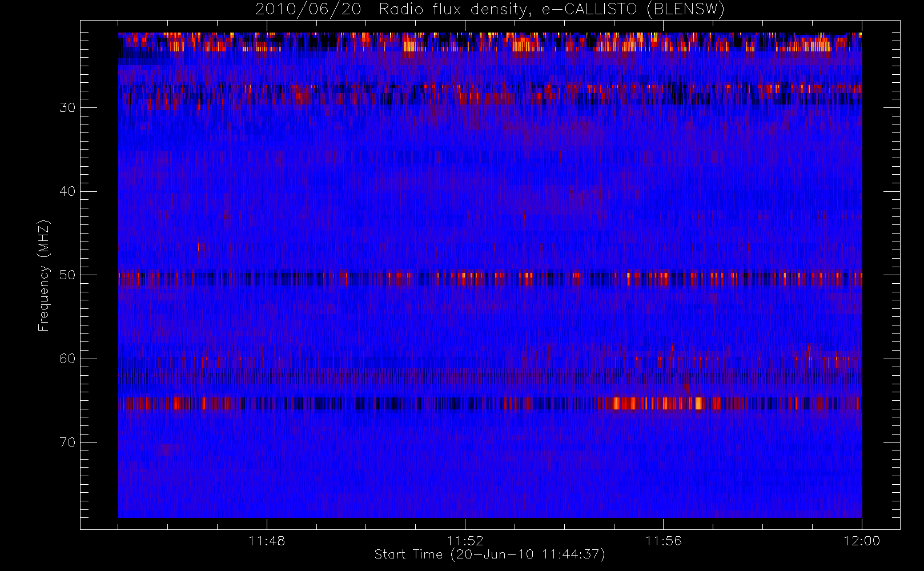
Task: Click the 50 frequency tick label
Action: point(67,275)
